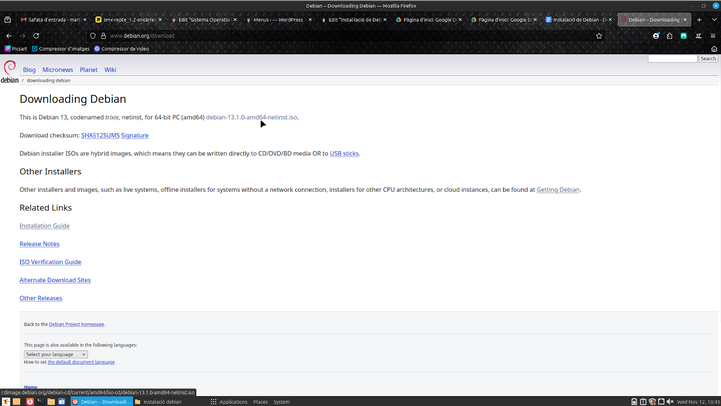Open the Micronews navigation item
721x406 pixels.
[x=57, y=70]
